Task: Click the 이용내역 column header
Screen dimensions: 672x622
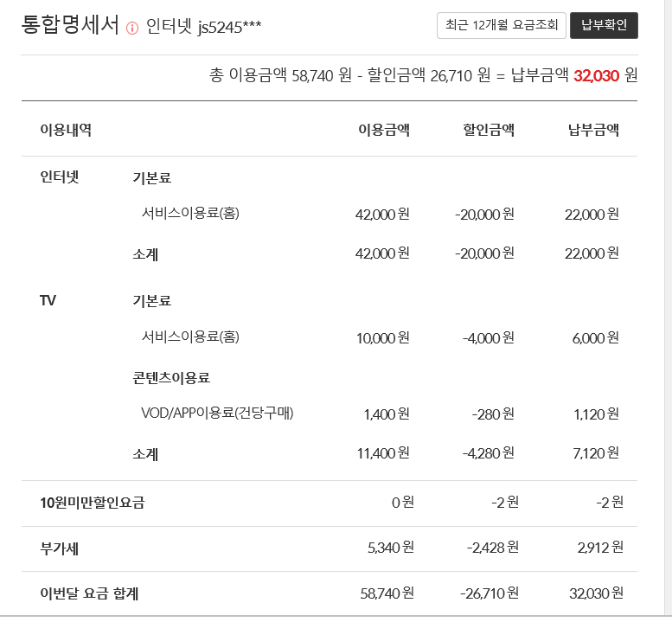Action: pos(66,130)
